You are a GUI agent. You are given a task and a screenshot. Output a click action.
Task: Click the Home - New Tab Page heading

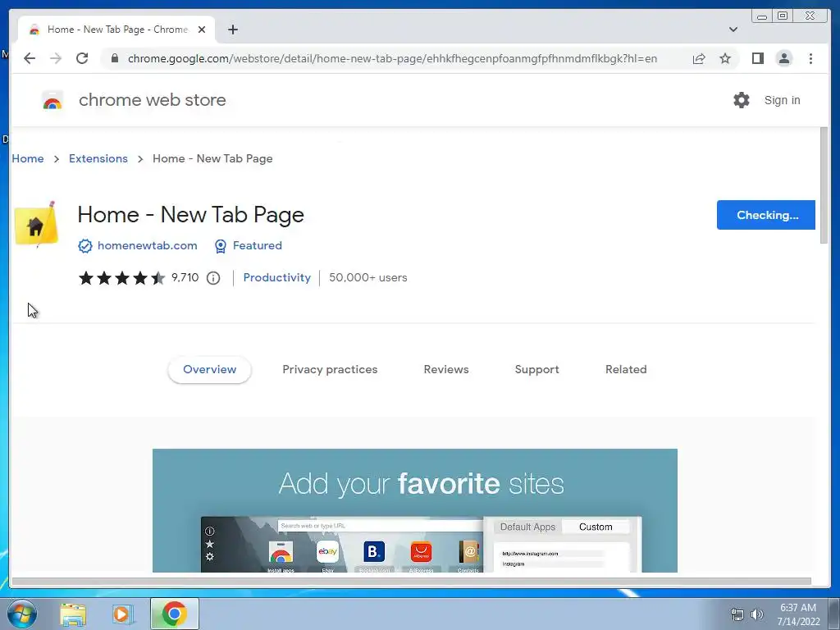190,215
